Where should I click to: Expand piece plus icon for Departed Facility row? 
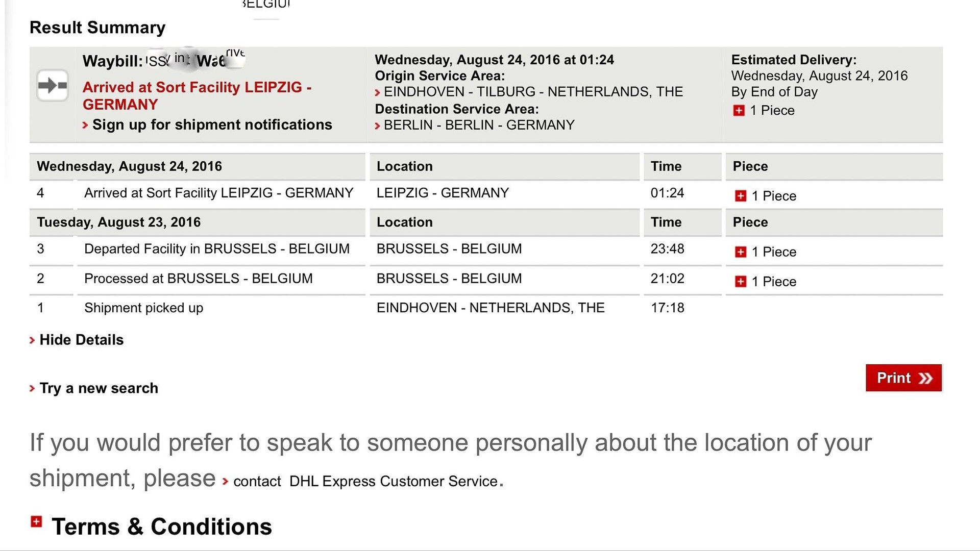tap(741, 252)
